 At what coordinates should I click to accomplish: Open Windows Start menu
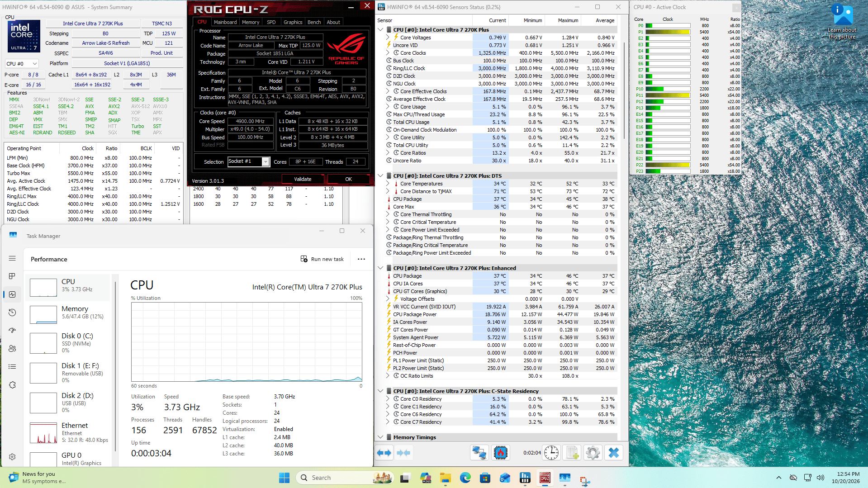click(284, 478)
